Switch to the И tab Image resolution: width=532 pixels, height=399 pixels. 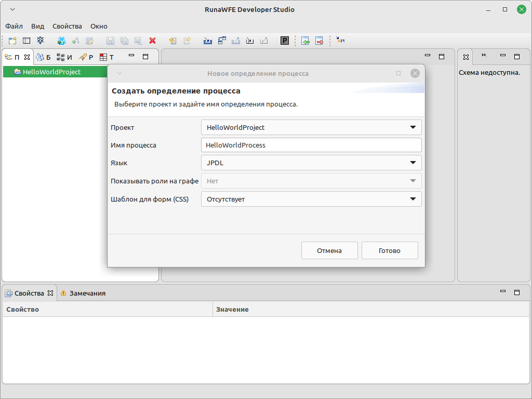tap(64, 57)
